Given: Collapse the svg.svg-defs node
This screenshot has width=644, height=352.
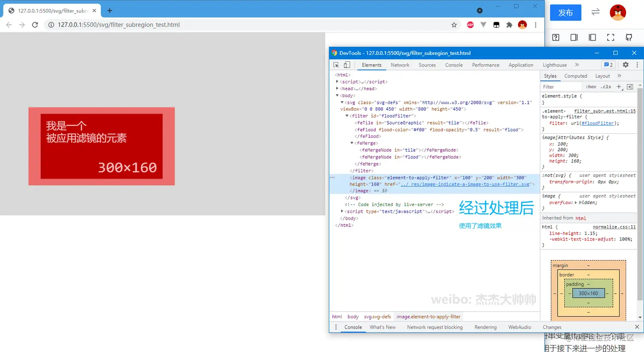Looking at the screenshot, I should pos(342,102).
